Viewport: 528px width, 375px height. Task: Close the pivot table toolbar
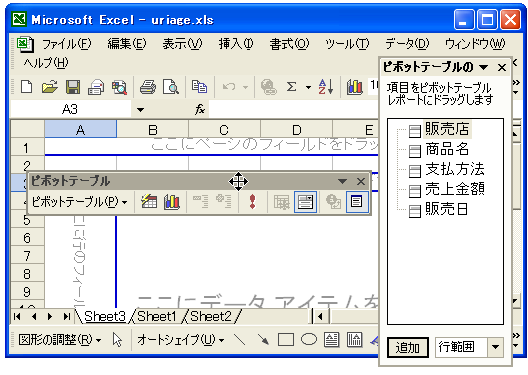(361, 181)
